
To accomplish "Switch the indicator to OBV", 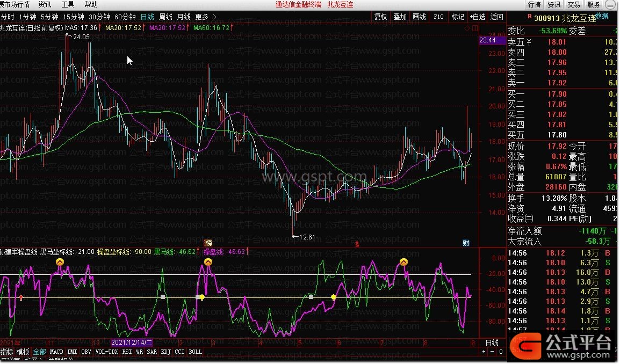I will [x=86, y=352].
